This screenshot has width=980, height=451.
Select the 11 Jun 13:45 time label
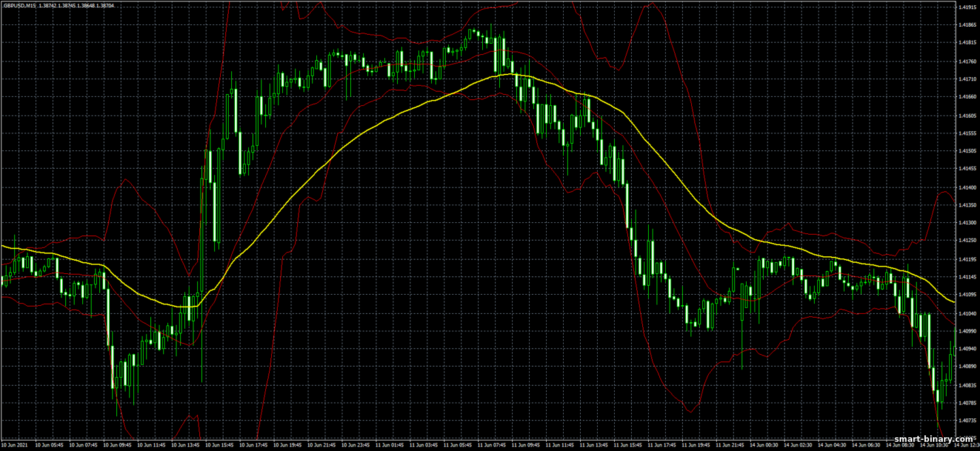594,445
